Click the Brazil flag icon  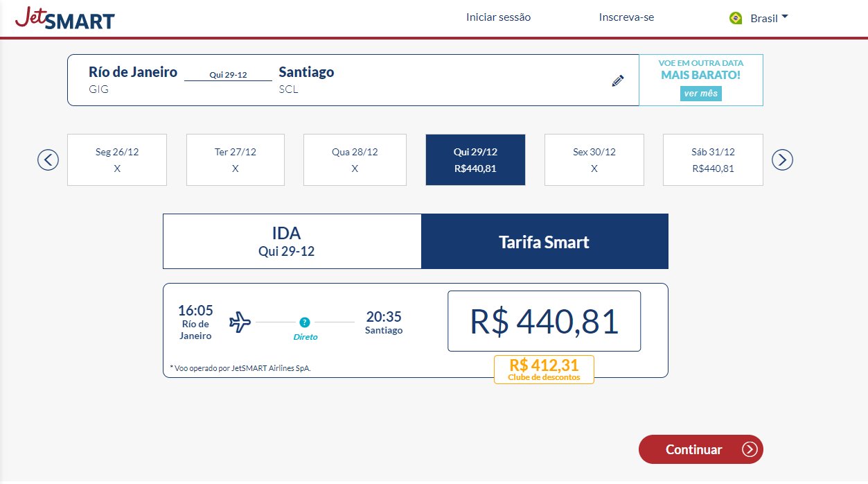pos(736,18)
